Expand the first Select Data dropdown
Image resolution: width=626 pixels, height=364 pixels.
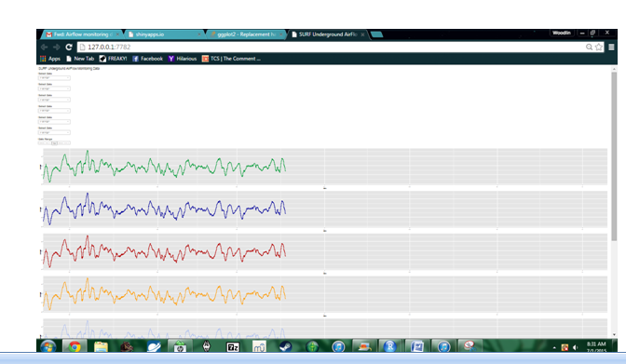pos(54,78)
